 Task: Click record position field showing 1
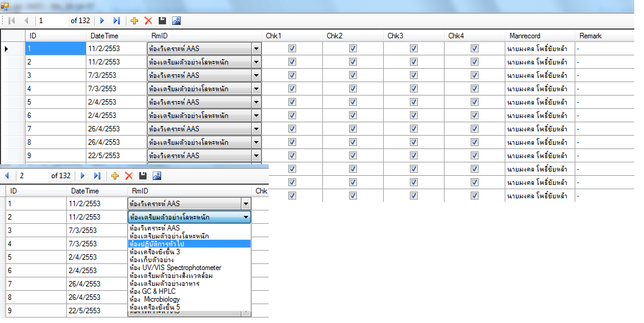click(x=52, y=21)
